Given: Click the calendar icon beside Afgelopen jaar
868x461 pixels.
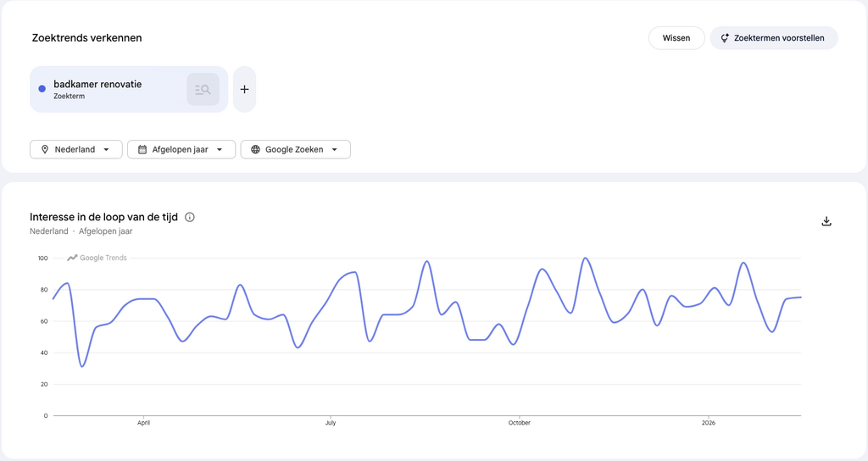Looking at the screenshot, I should pos(142,149).
